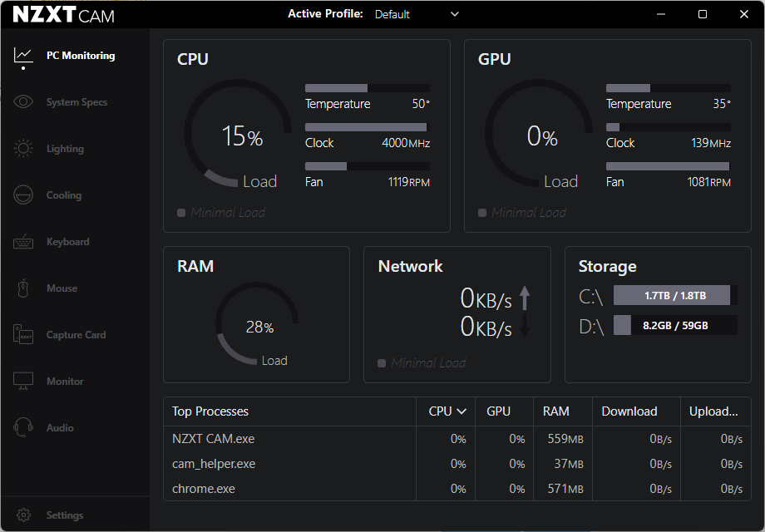The image size is (765, 532).
Task: Toggle CPU Minimal Load indicator
Action: pyautogui.click(x=181, y=213)
